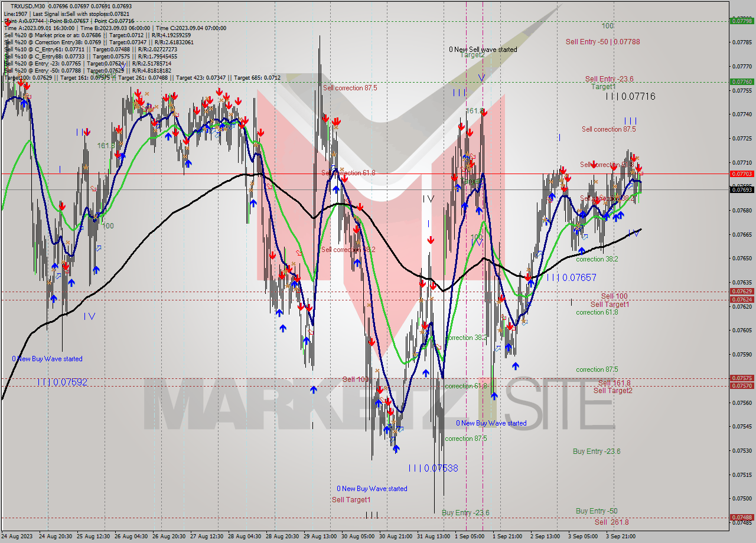This screenshot has width=756, height=543.
Task: Click time axis label '29 Aug 13:00'
Action: tap(320, 537)
